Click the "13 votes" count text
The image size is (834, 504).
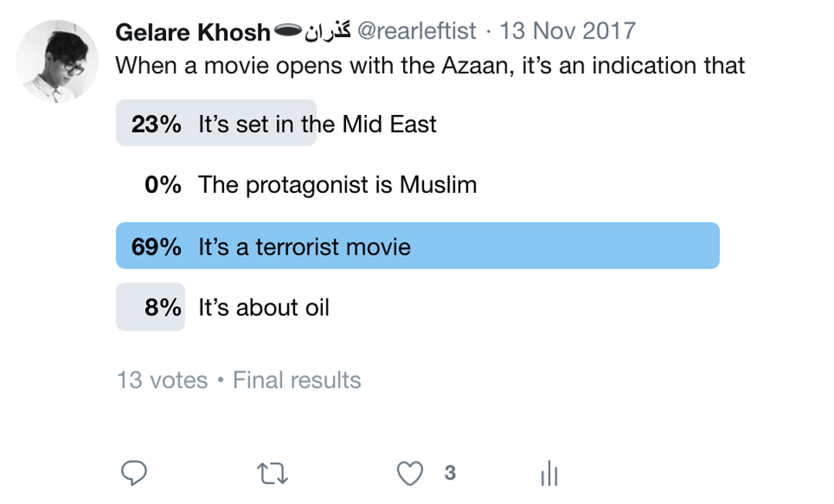click(x=162, y=381)
